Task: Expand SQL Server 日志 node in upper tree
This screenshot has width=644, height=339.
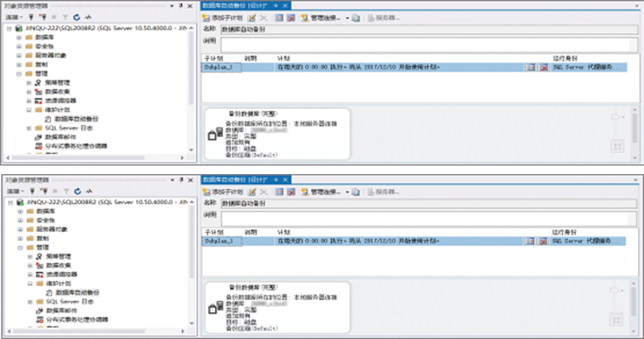Action: click(28, 128)
